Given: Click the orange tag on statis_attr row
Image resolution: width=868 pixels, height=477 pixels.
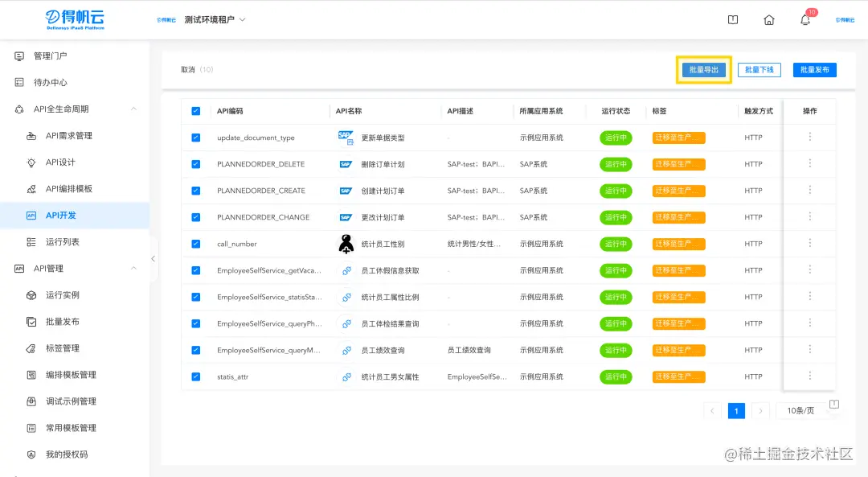Looking at the screenshot, I should pyautogui.click(x=678, y=377).
